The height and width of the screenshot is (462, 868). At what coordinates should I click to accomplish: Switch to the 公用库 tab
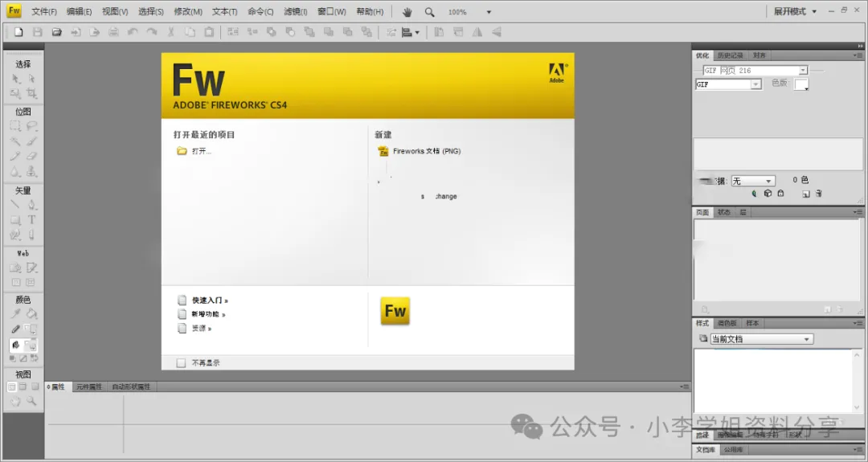(734, 450)
